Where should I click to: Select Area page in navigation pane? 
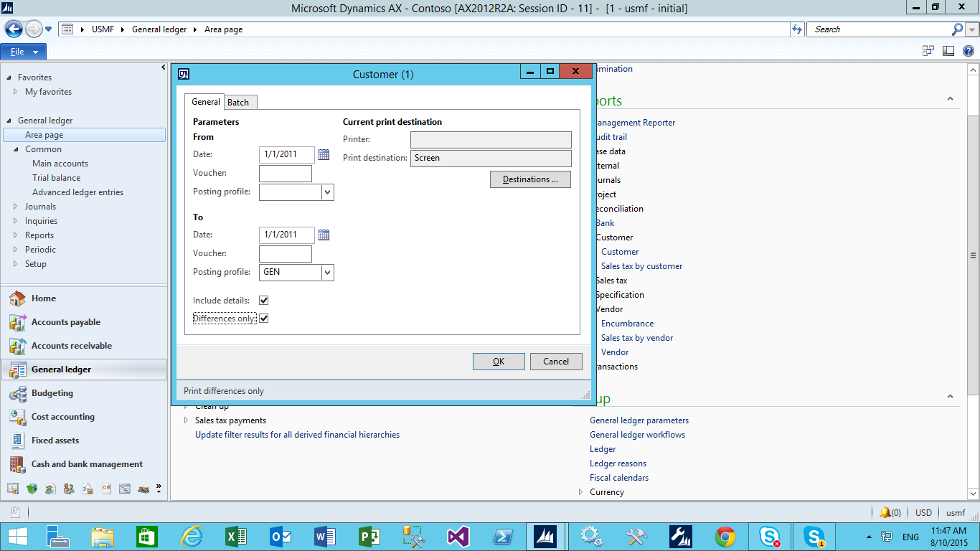click(85, 135)
